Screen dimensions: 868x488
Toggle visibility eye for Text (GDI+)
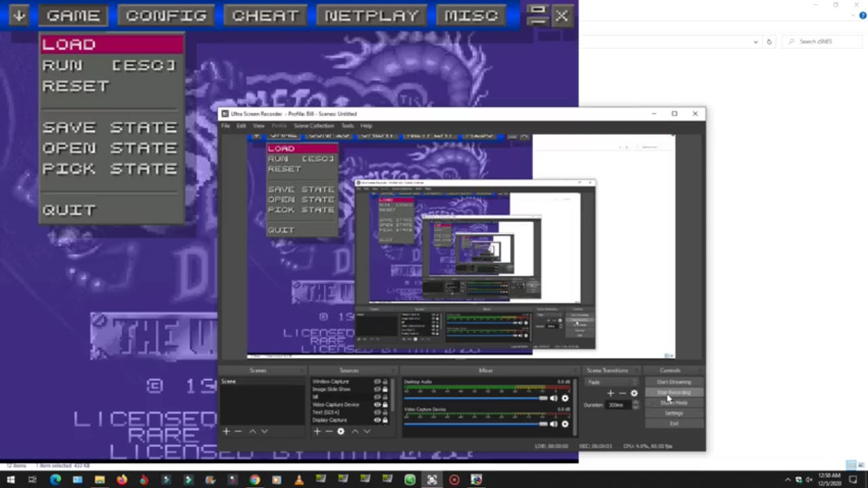[378, 412]
